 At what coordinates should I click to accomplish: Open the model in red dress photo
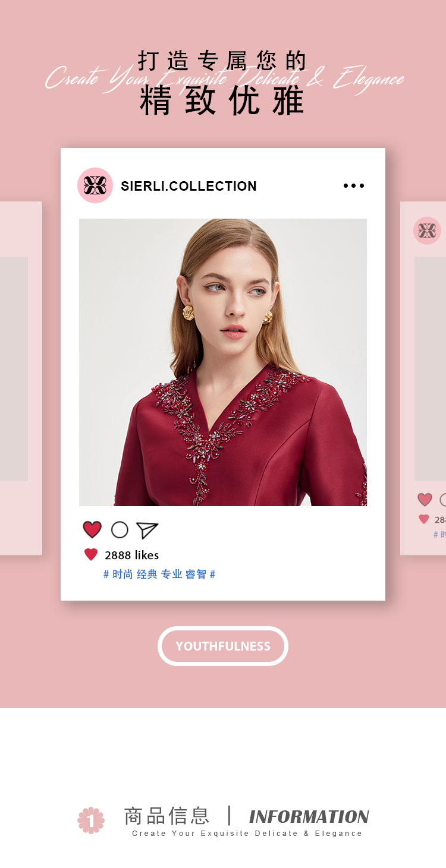pos(223,362)
